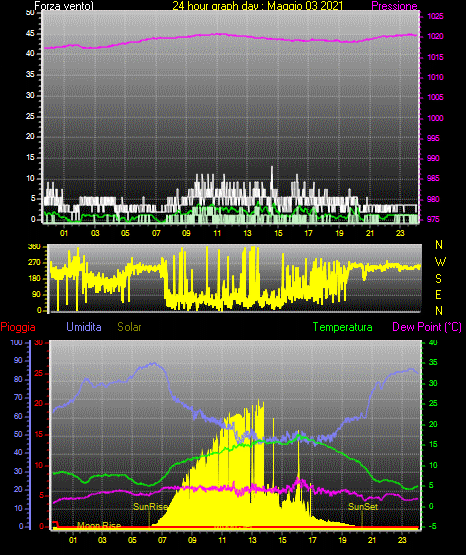Click the red 'Pioggia' legend label

tap(18, 327)
